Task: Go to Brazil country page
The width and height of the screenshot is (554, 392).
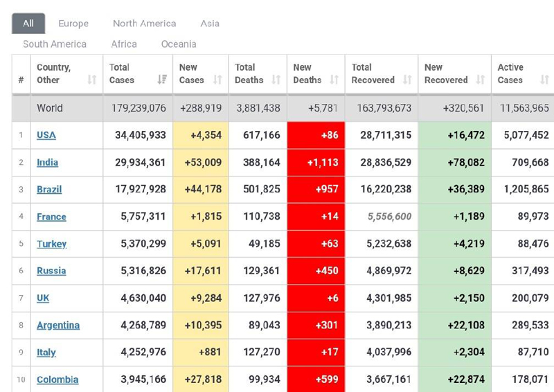Action: click(49, 189)
